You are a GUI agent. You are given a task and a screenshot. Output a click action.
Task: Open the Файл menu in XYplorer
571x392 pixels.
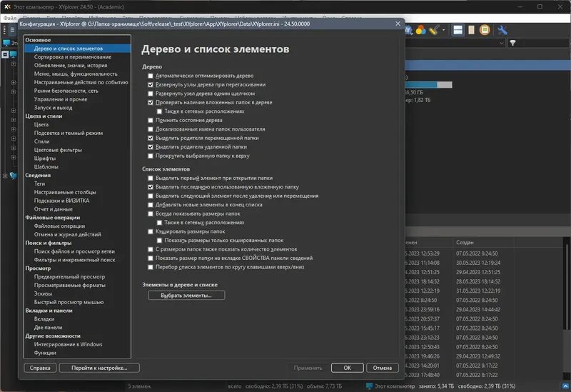10,18
